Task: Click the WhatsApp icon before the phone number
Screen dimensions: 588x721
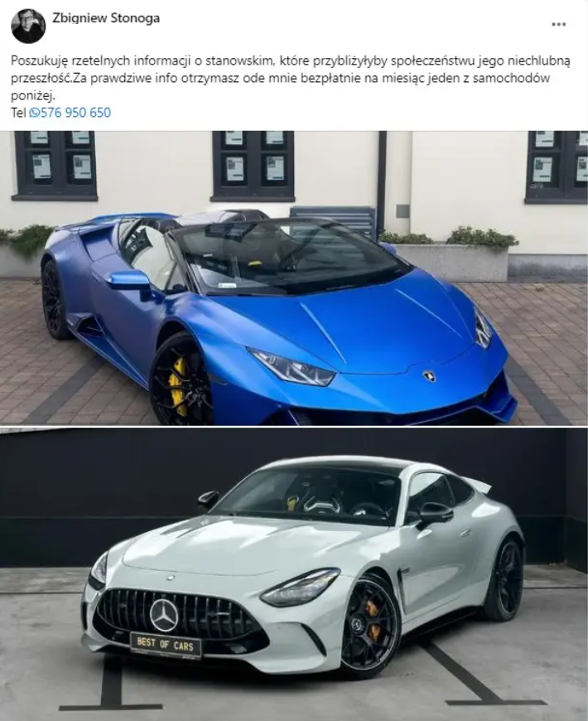Action: pyautogui.click(x=35, y=113)
